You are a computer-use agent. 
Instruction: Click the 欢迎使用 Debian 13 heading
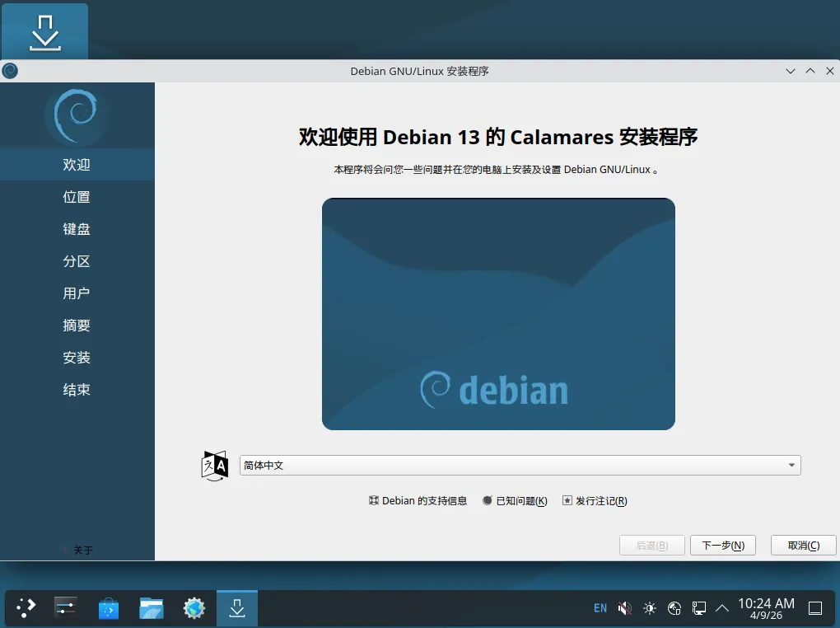[498, 138]
